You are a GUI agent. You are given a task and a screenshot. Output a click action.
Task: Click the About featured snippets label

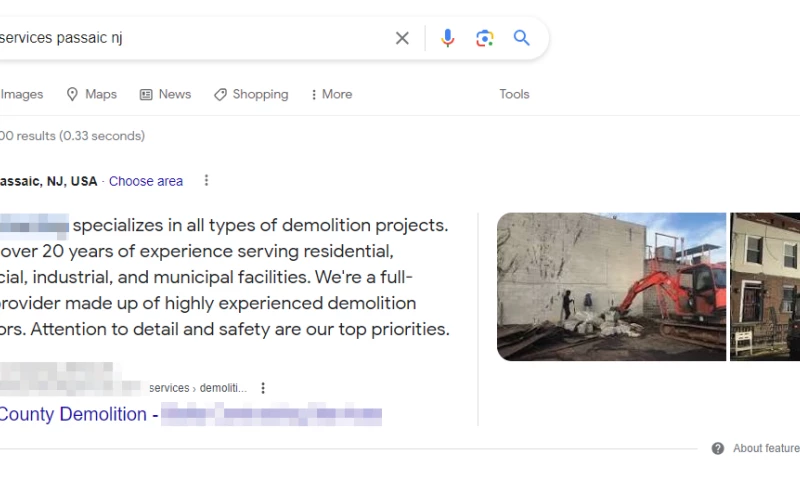pos(766,448)
